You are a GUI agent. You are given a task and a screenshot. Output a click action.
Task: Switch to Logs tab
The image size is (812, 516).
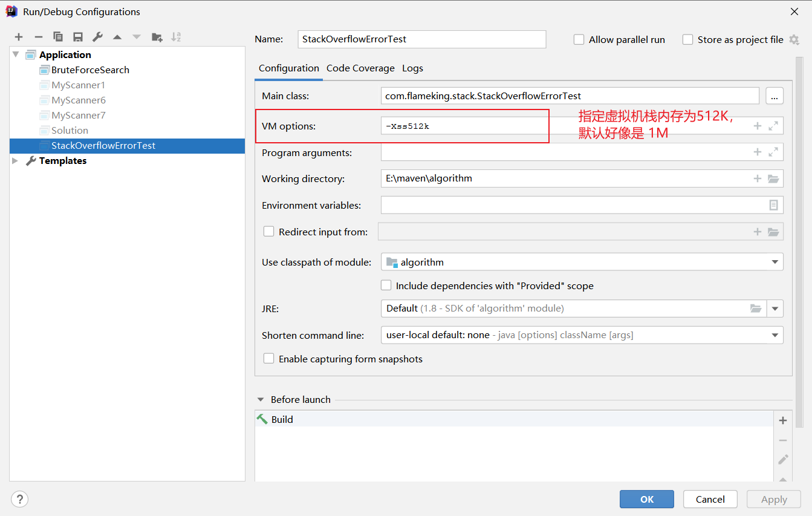(413, 68)
